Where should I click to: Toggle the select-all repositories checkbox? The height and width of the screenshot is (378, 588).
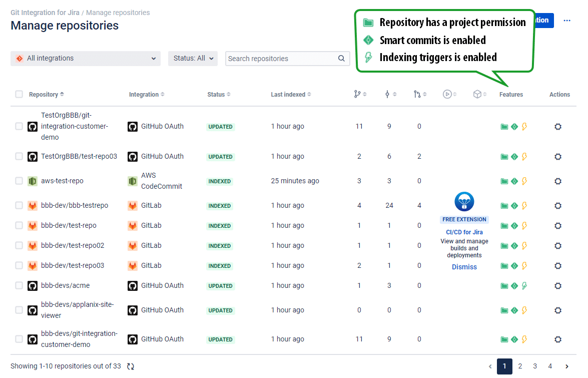[19, 94]
